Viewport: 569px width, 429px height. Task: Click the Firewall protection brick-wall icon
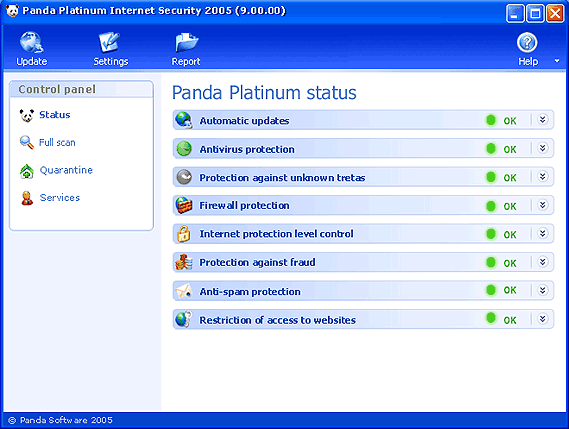click(x=184, y=205)
